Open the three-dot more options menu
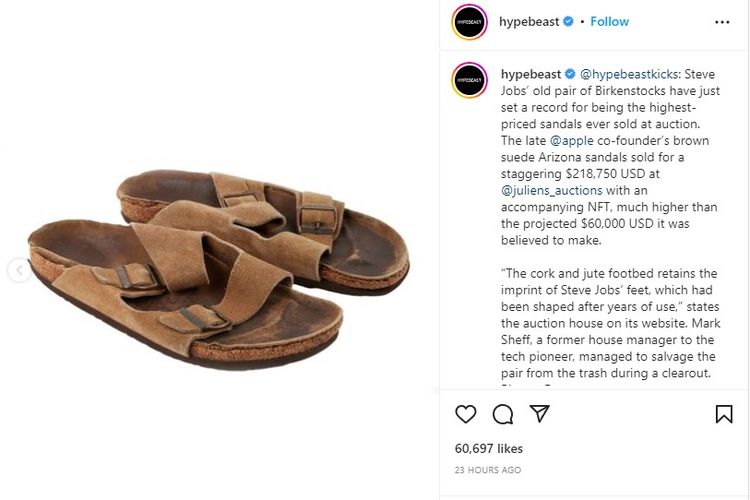The height and width of the screenshot is (500, 750). coord(722,22)
